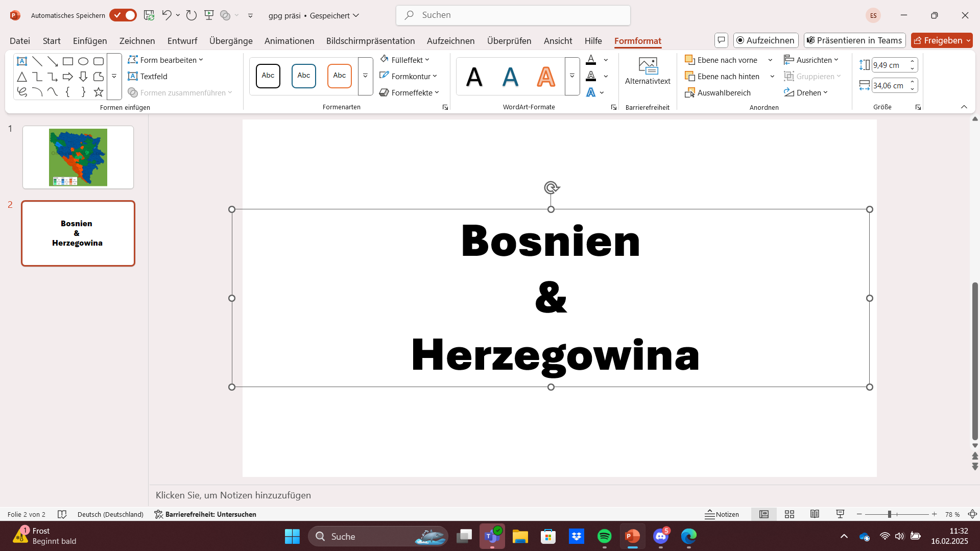Insert a Textfeld

point(148,76)
